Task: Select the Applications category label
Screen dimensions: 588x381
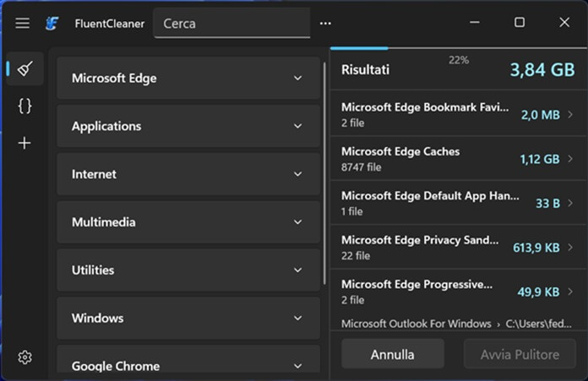Action: [x=106, y=126]
